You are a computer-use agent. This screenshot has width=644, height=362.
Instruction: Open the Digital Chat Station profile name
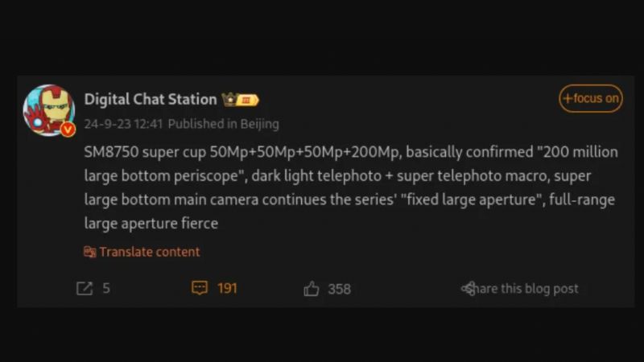click(151, 99)
